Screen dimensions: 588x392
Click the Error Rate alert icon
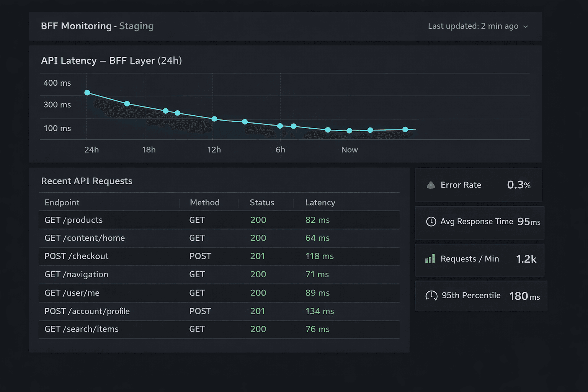tap(431, 185)
